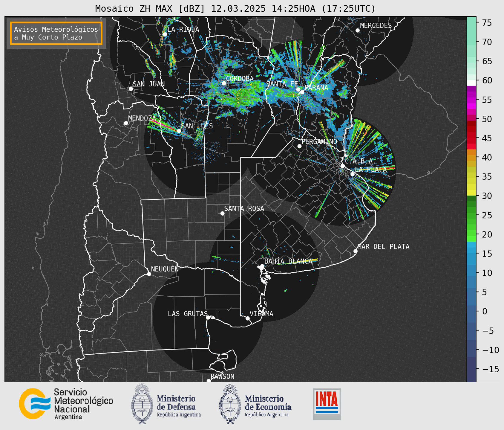Screen dimensions: 504x430
Task: Select the MERCEDES city marker dot
Action: pyautogui.click(x=357, y=31)
